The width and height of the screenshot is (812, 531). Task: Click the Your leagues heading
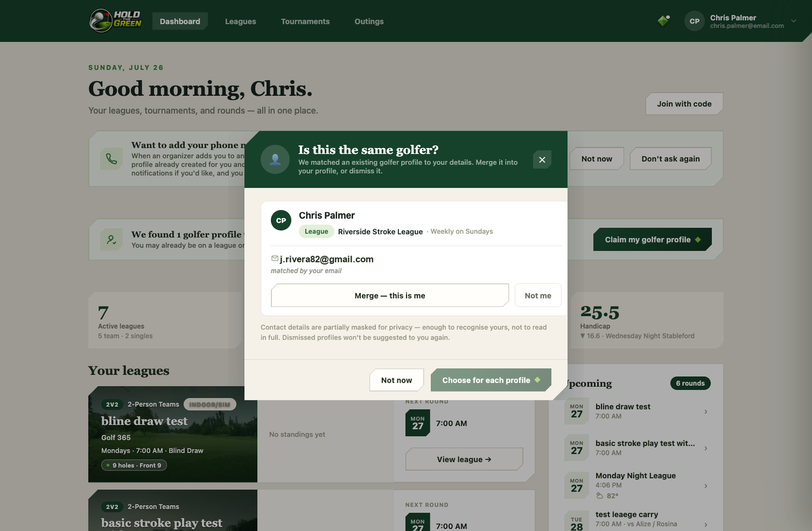pyautogui.click(x=129, y=371)
